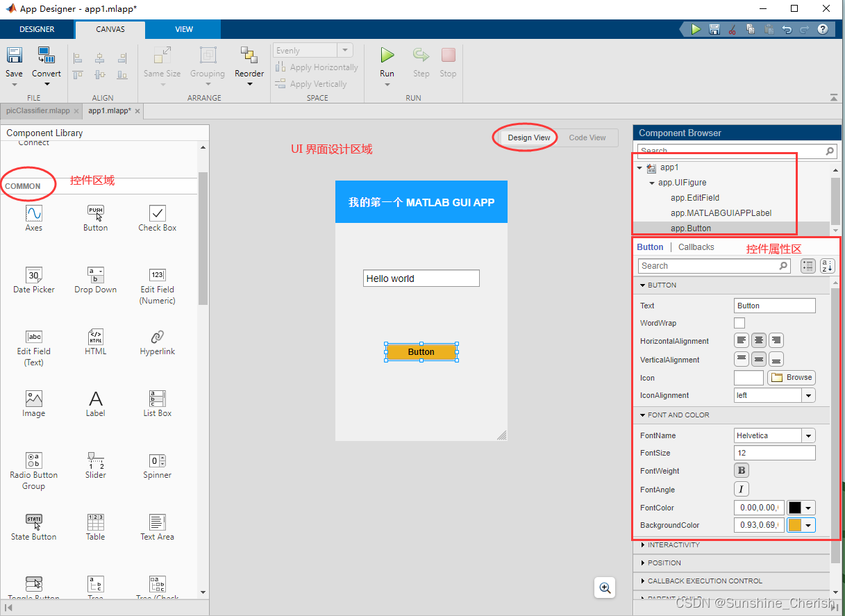The height and width of the screenshot is (616, 845).
Task: Switch to the VIEW ribbon tab
Action: pos(183,29)
